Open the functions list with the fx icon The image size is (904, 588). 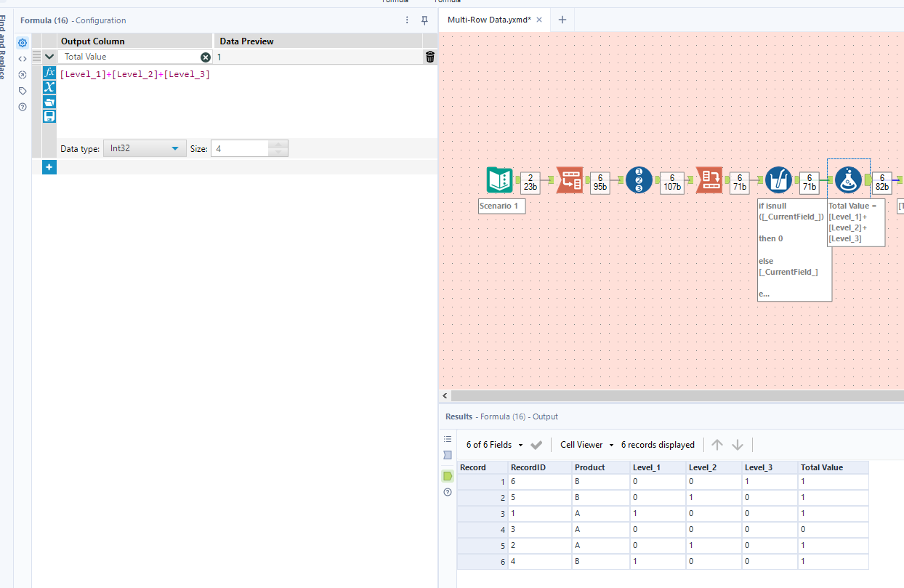pos(49,71)
